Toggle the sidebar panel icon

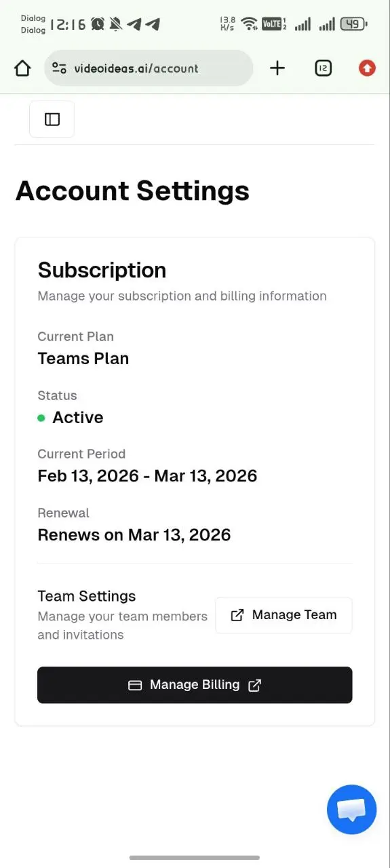pyautogui.click(x=52, y=119)
